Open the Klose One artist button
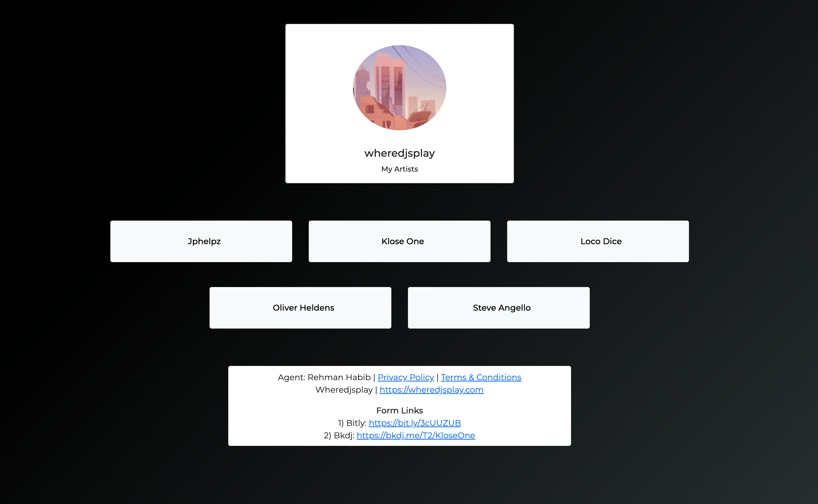The height and width of the screenshot is (504, 818). pos(399,241)
